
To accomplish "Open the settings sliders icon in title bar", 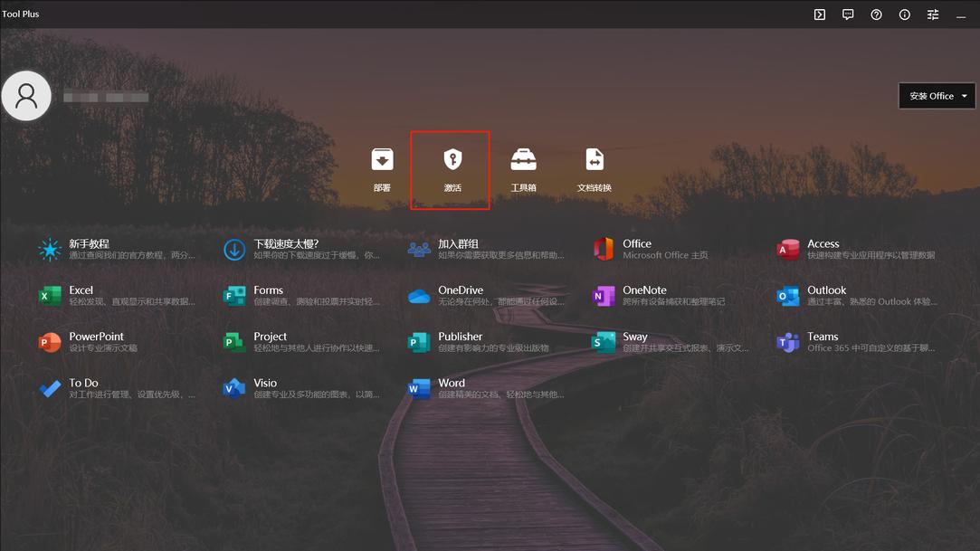I will coord(932,14).
